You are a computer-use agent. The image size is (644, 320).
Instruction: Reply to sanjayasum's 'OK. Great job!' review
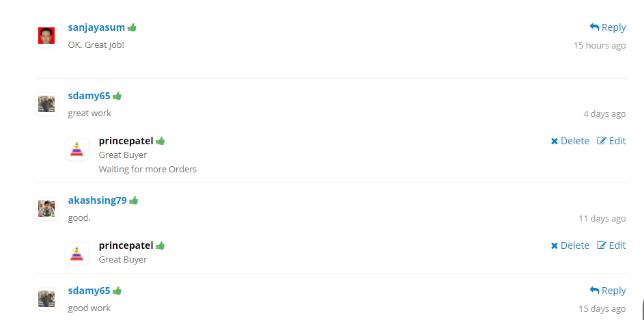pyautogui.click(x=608, y=27)
